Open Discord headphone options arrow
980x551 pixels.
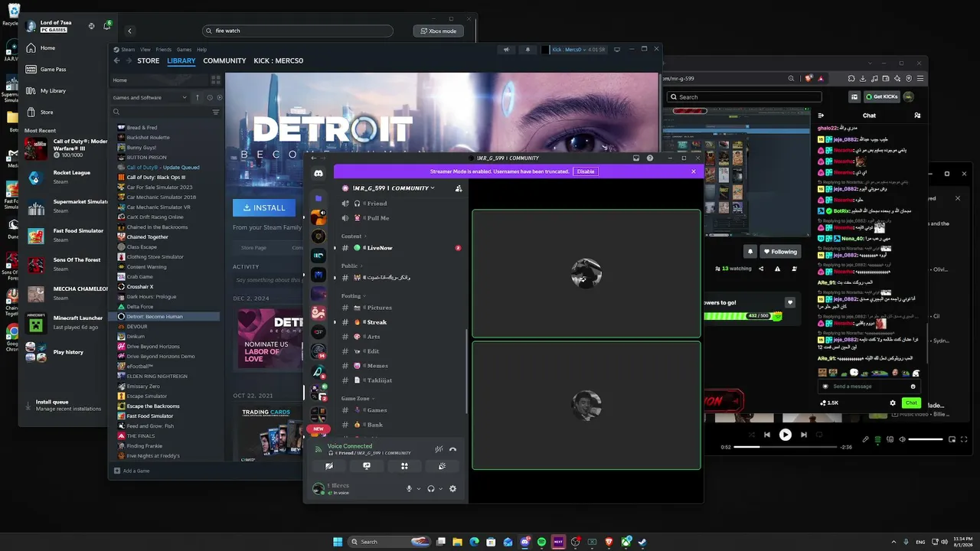[441, 488]
